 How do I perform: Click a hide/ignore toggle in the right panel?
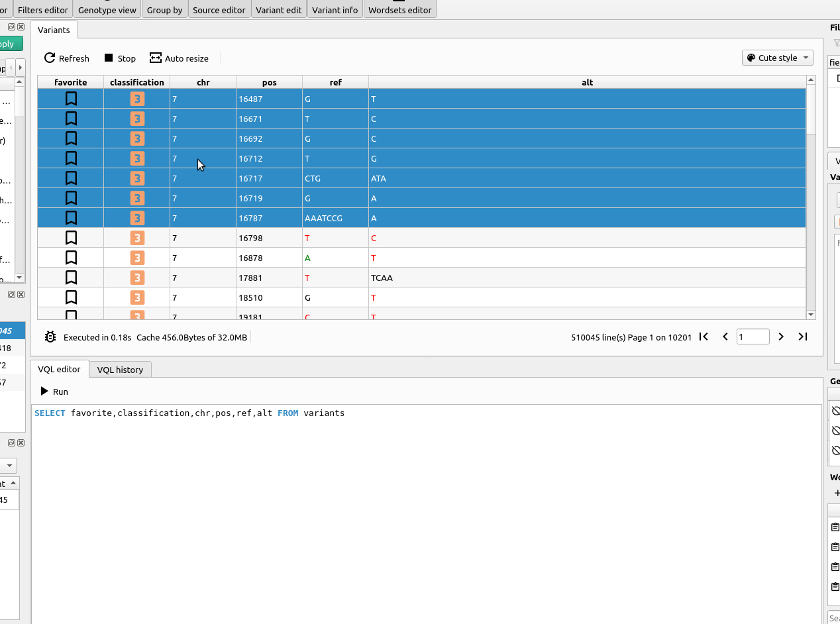[x=835, y=411]
